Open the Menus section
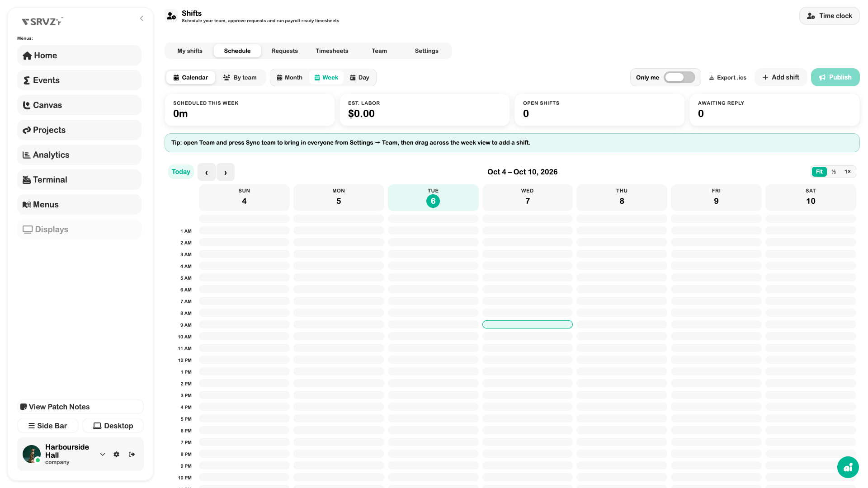 [x=79, y=205]
